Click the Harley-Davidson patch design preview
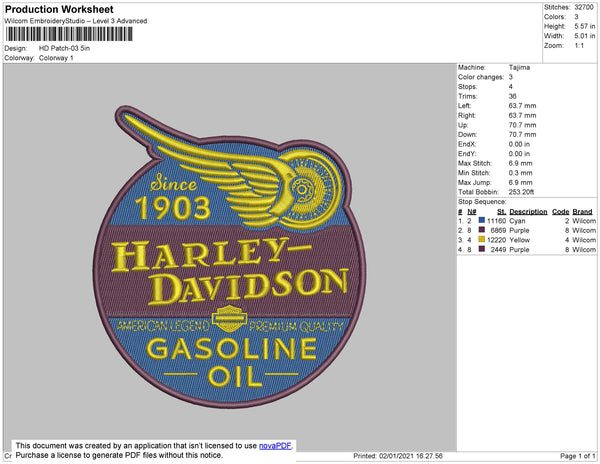 point(228,256)
